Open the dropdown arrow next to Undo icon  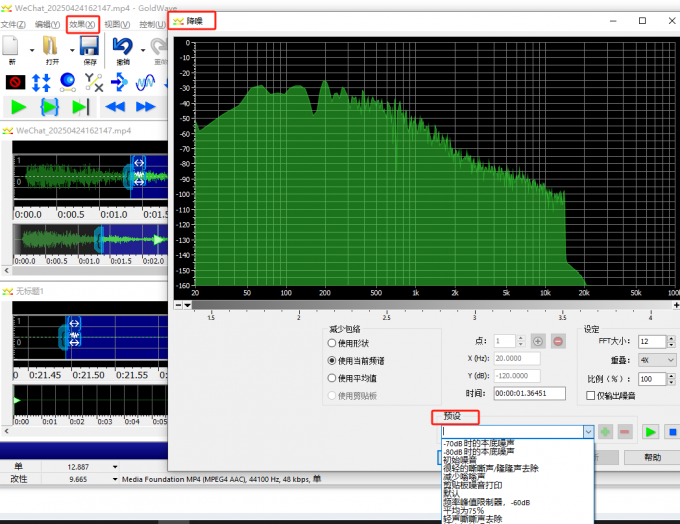(143, 50)
